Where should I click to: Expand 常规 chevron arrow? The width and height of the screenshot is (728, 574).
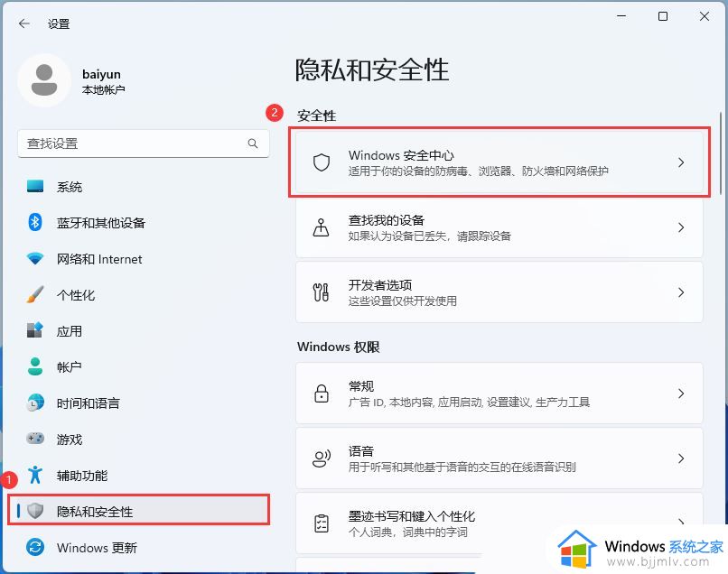tap(681, 393)
